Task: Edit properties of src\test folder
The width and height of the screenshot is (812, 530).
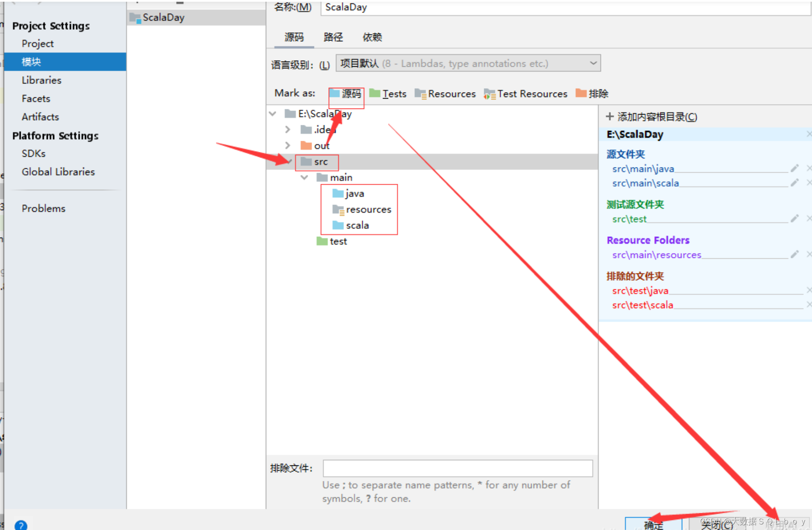Action: pos(795,219)
